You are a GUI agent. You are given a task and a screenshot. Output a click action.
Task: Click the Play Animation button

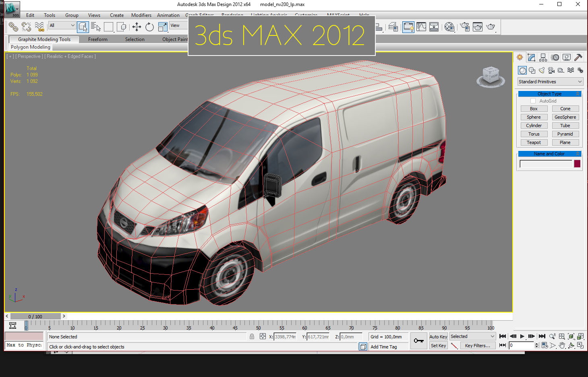tap(522, 336)
